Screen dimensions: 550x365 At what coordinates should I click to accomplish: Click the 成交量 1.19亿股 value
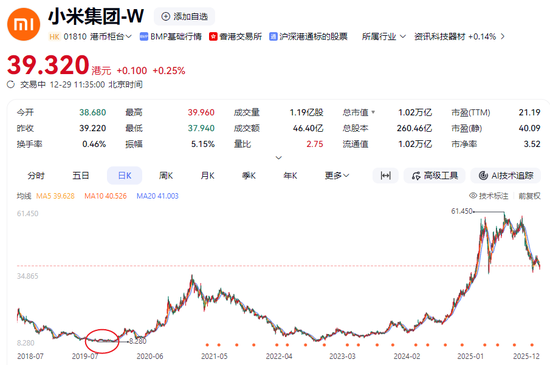(x=306, y=113)
